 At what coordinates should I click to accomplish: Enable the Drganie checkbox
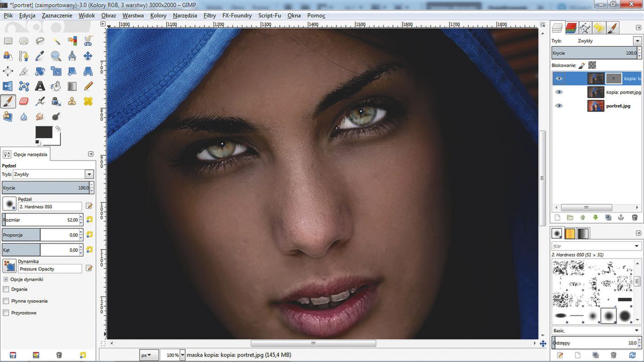(x=6, y=289)
